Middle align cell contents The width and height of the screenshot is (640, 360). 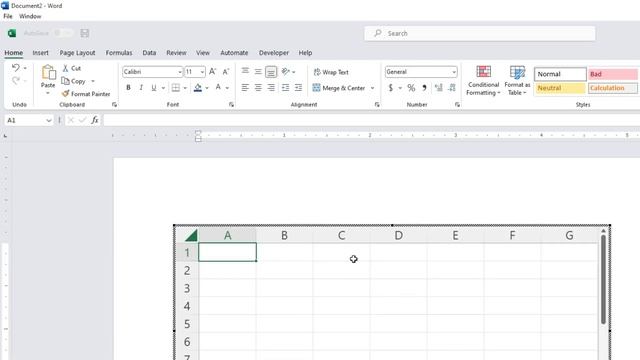258,71
